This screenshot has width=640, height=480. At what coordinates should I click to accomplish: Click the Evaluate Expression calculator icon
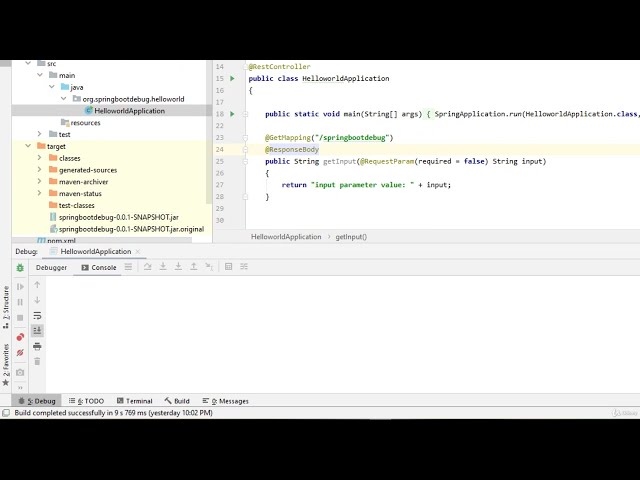(229, 267)
